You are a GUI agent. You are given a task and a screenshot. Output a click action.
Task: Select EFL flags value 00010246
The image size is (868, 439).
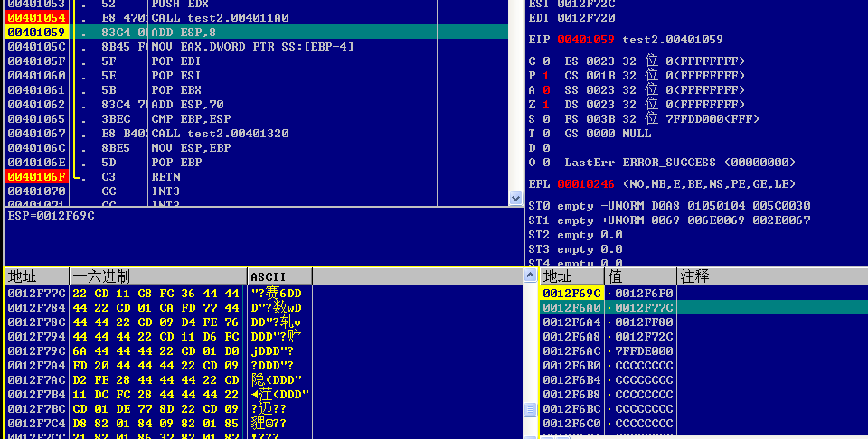point(586,183)
